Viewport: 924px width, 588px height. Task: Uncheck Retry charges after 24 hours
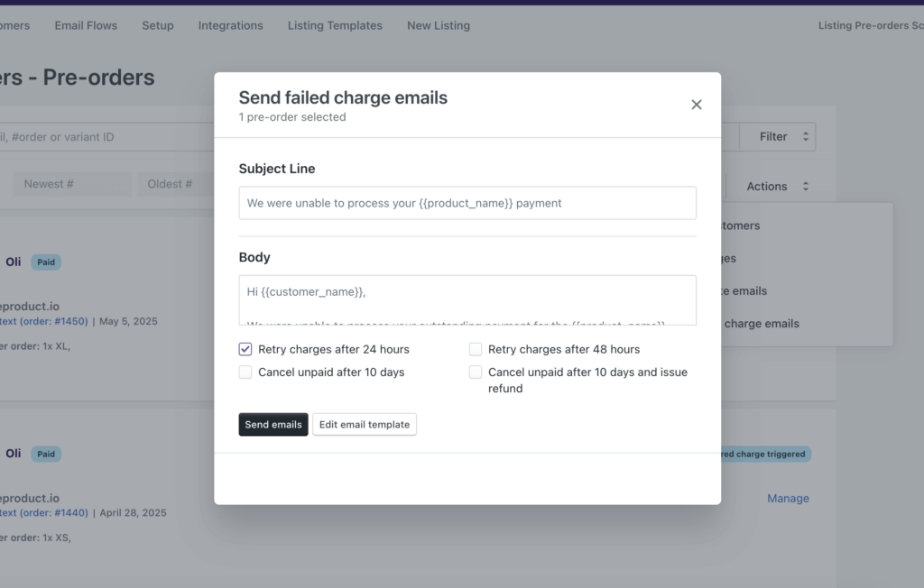coord(245,349)
